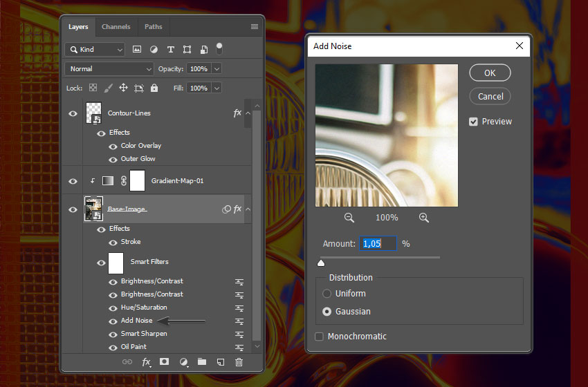Select the Smart Filters mask thumbnail
This screenshot has width=588, height=387.
[x=116, y=263]
